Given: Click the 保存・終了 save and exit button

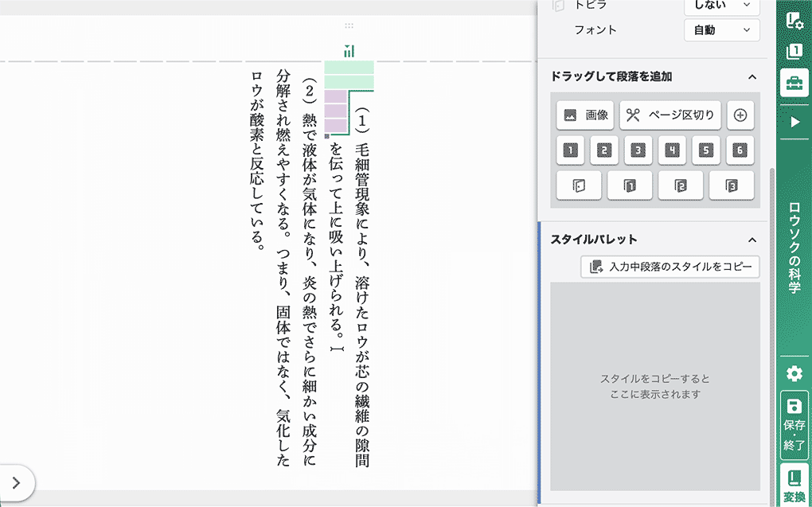Looking at the screenshot, I should pyautogui.click(x=794, y=425).
